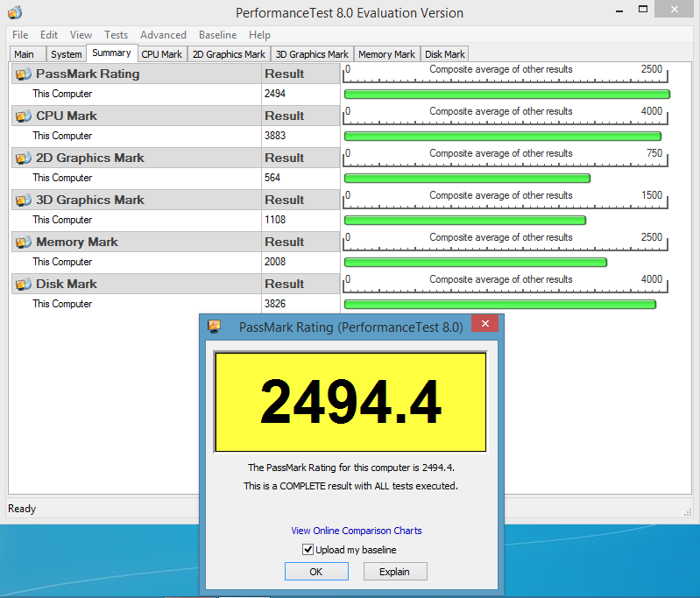Switch to the Memory Mark tab
This screenshot has height=598, width=700.
386,54
